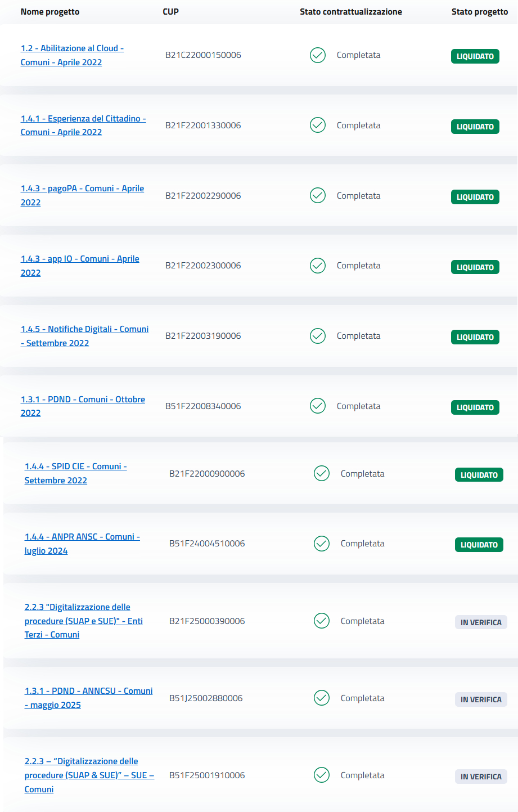Click the completed checkmark in the pagoPA row
518x812 pixels.
pyautogui.click(x=318, y=195)
